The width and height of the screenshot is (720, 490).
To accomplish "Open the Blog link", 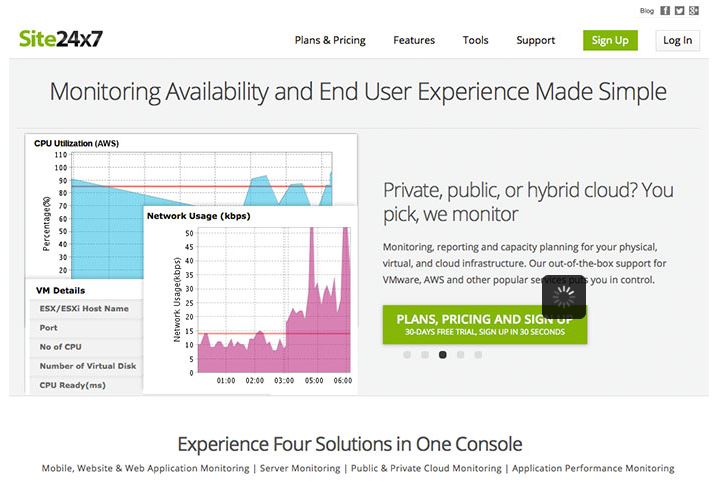I will point(647,11).
